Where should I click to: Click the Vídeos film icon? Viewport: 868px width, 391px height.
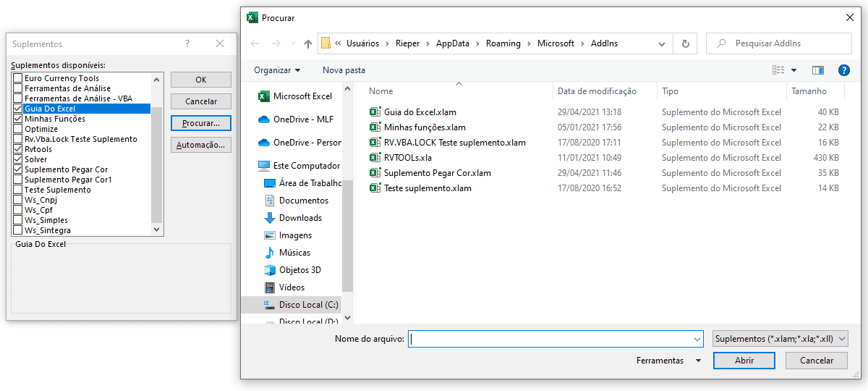270,287
